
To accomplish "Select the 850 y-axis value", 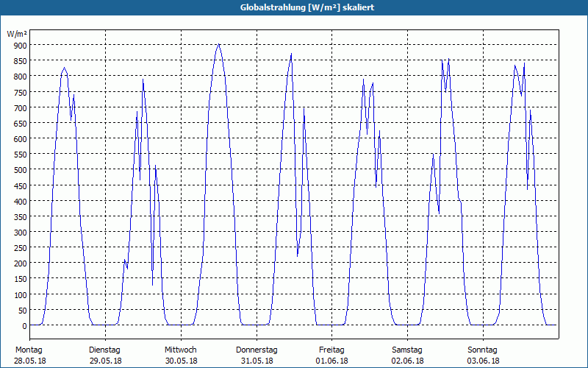I will [x=21, y=61].
